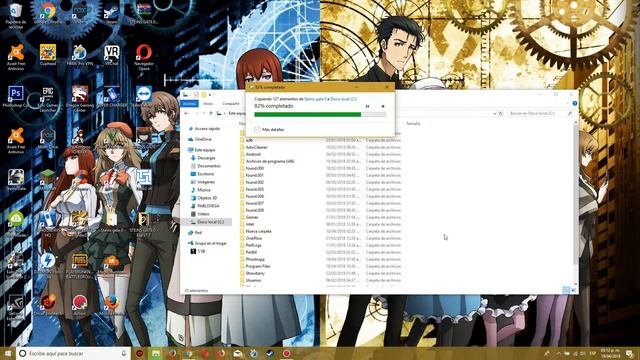This screenshot has width=640, height=360.
Task: Open Explorer help question mark icon
Action: pyautogui.click(x=574, y=103)
